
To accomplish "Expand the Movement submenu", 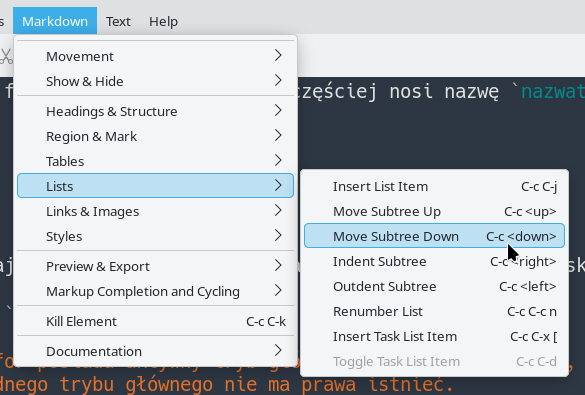I will click(155, 56).
